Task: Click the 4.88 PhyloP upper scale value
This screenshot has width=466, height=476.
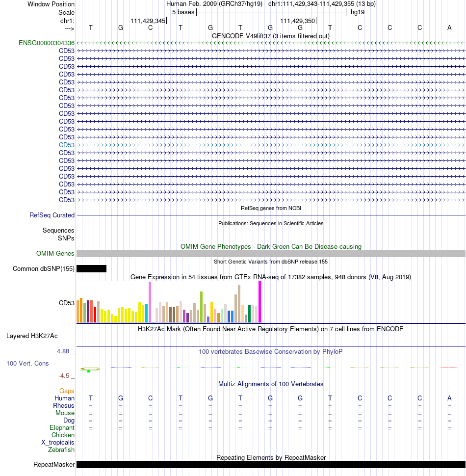Action: pos(63,351)
